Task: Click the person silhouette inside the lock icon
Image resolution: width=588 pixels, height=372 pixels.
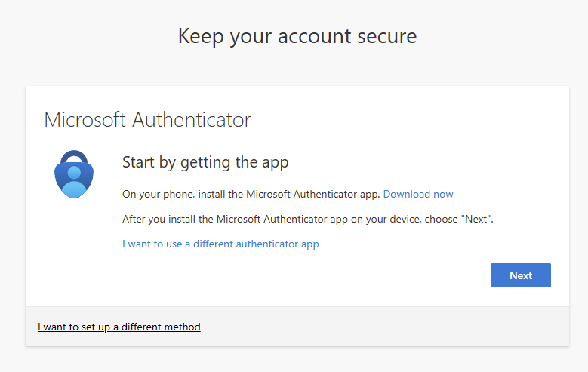Action: pyautogui.click(x=73, y=180)
